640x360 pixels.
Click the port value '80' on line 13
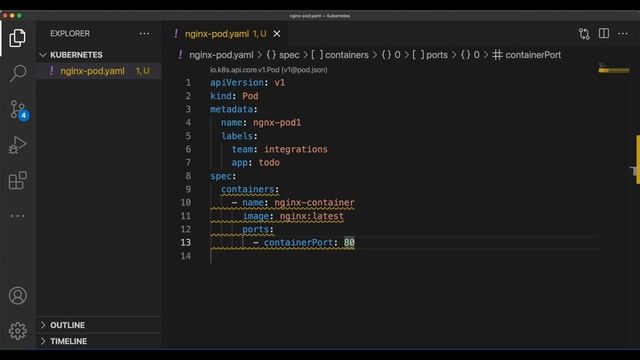point(349,242)
